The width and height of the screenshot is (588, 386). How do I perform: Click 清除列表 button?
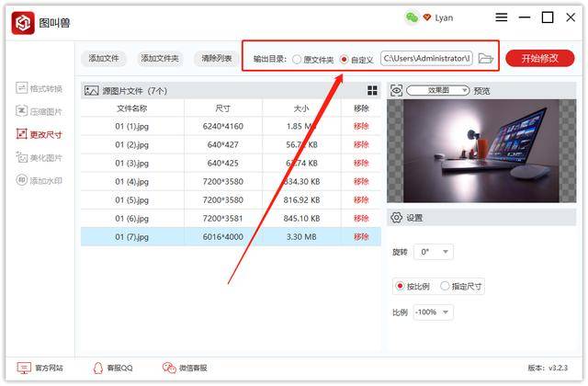click(217, 59)
